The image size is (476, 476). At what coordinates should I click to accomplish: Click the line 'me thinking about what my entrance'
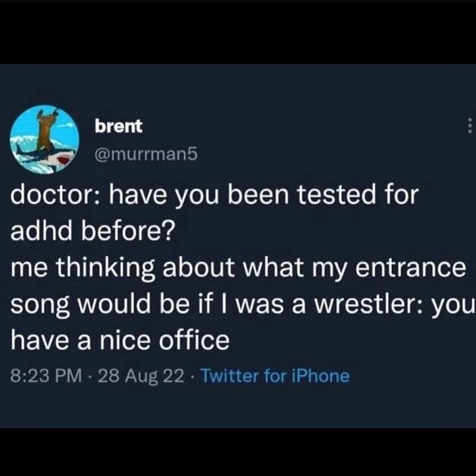point(237,268)
